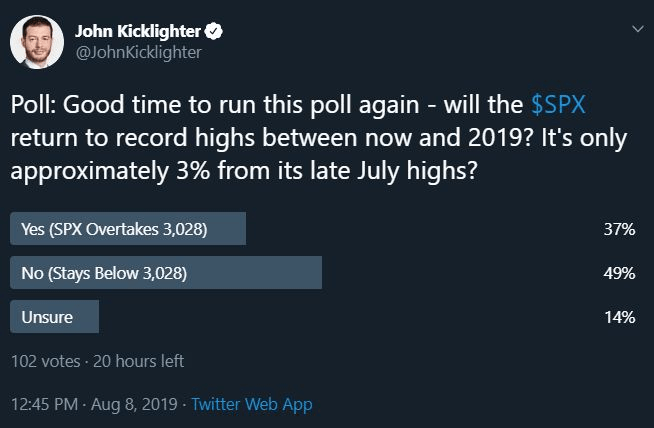
Task: Click the 102 votes count
Action: pyautogui.click(x=45, y=361)
